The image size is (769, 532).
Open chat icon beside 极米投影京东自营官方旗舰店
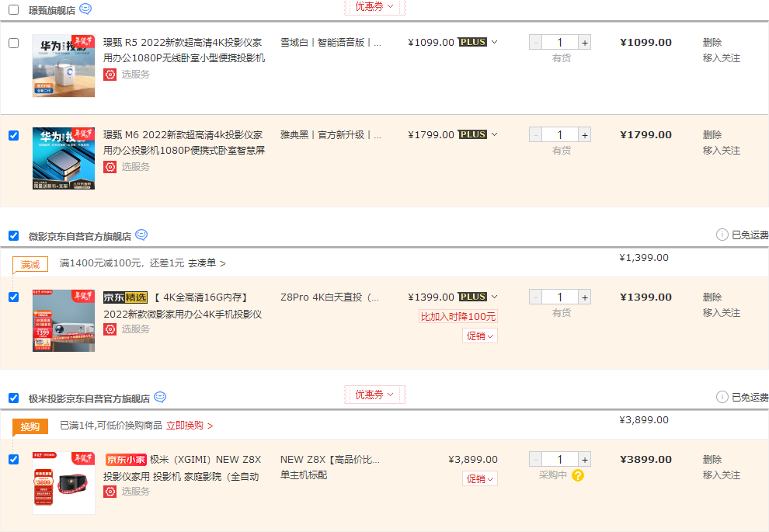coord(160,397)
